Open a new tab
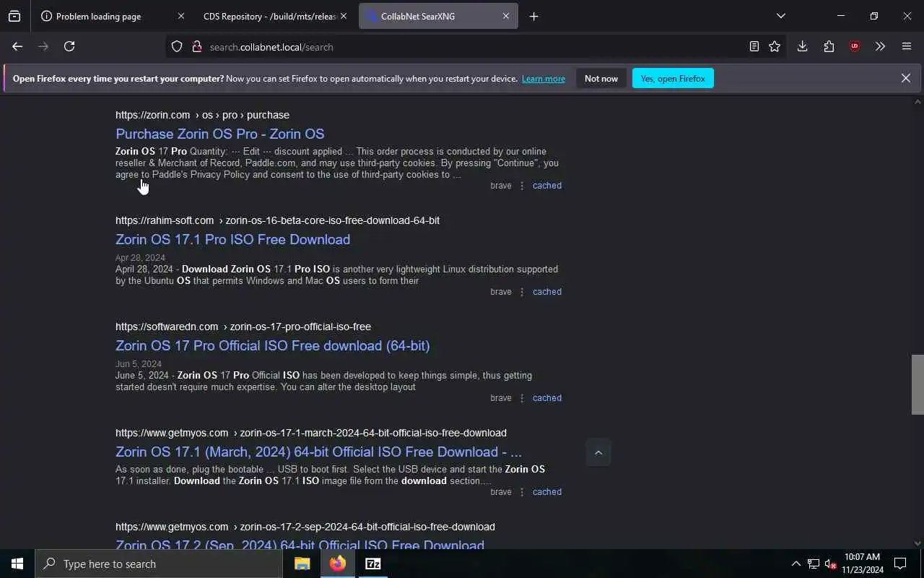 (x=533, y=16)
